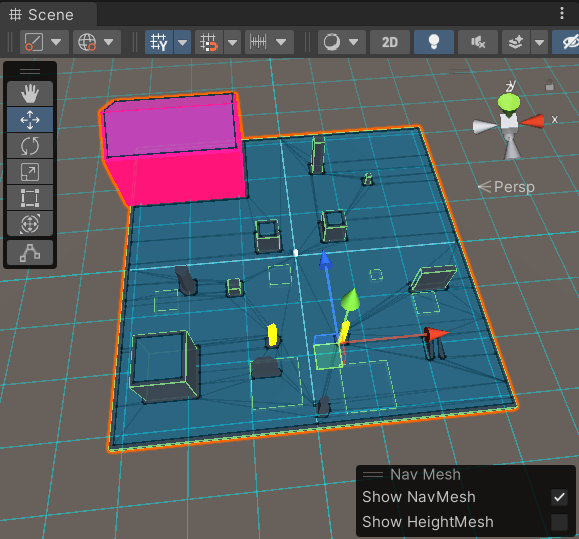This screenshot has width=579, height=539.
Task: Open scene effects dropdown arrow
Action: tap(539, 42)
